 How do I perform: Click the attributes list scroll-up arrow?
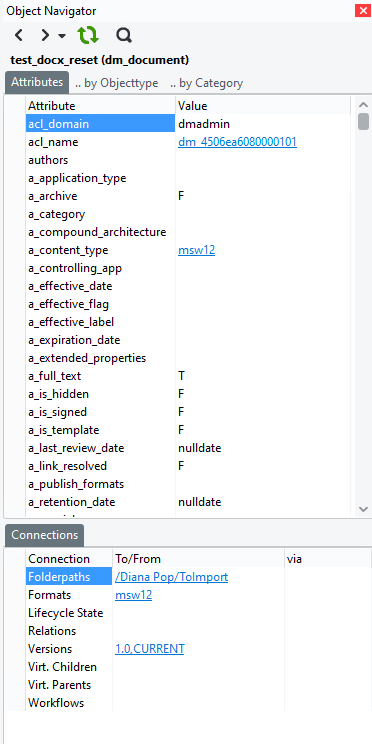(363, 105)
